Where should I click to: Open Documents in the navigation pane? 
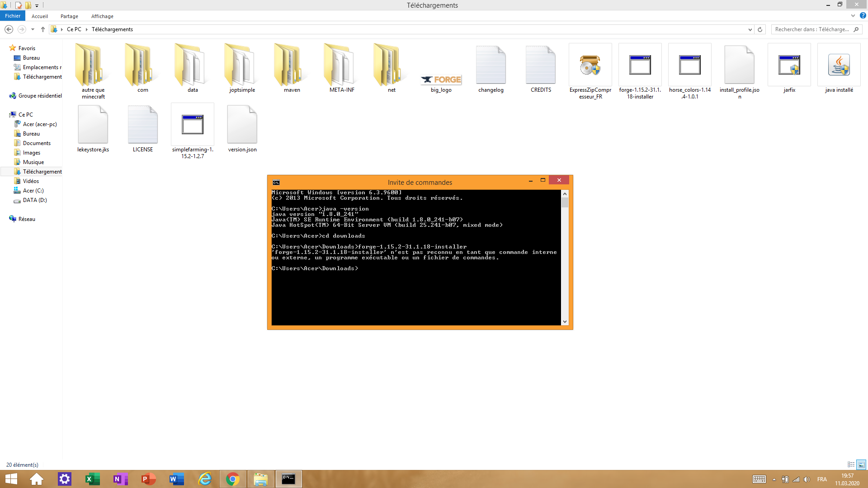pyautogui.click(x=37, y=143)
